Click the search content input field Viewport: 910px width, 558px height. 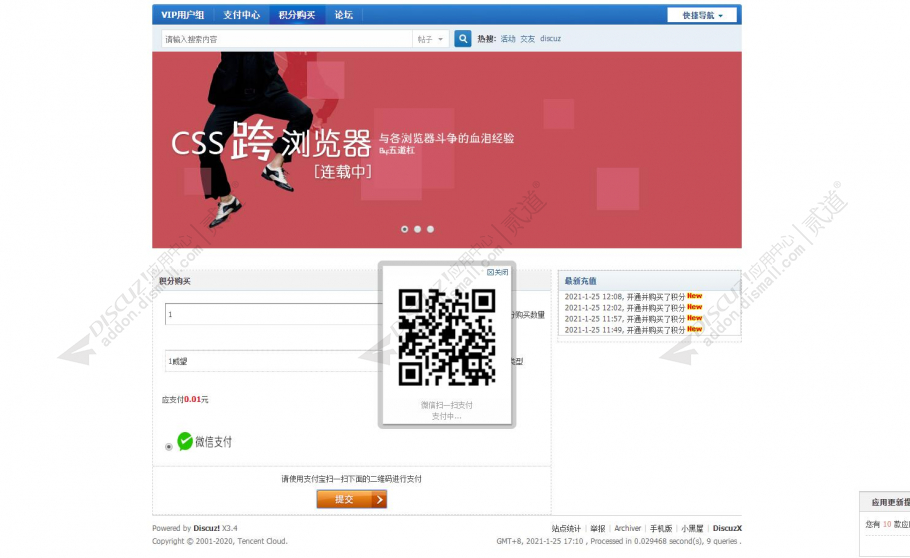point(287,39)
